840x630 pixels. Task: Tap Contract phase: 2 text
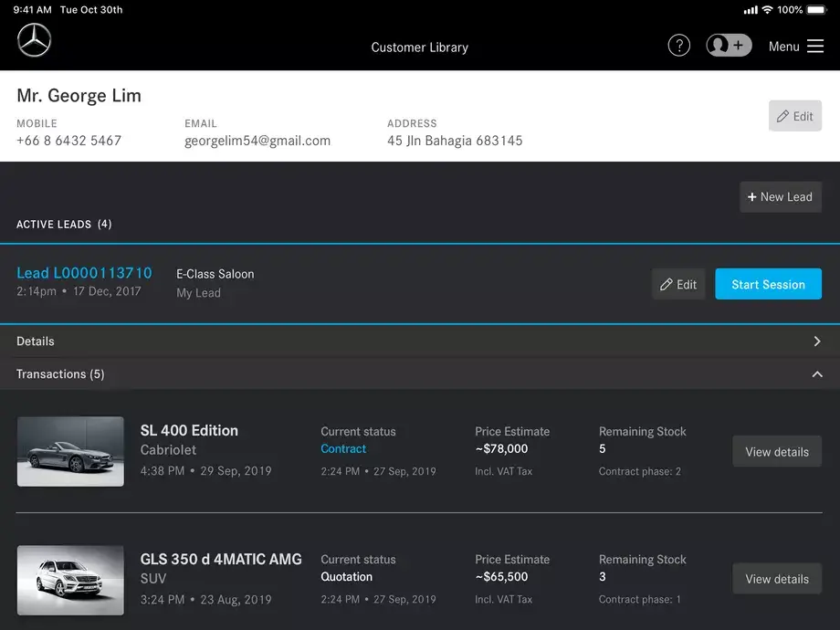(x=640, y=471)
